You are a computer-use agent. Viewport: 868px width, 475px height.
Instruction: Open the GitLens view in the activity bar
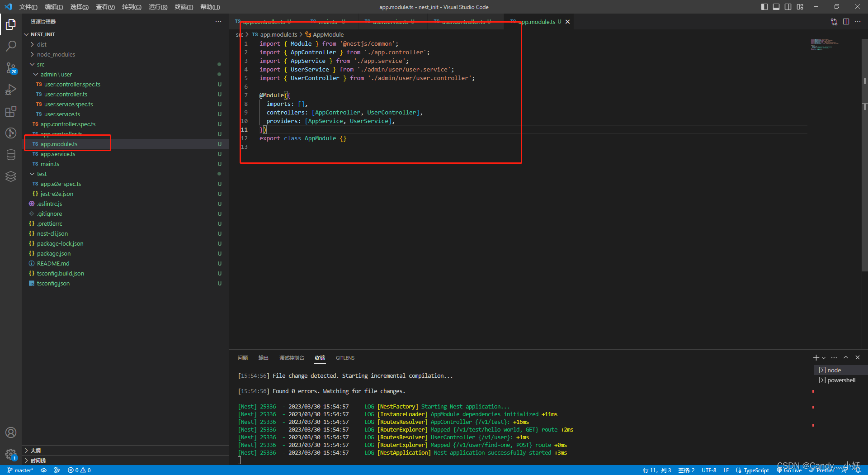point(11,133)
